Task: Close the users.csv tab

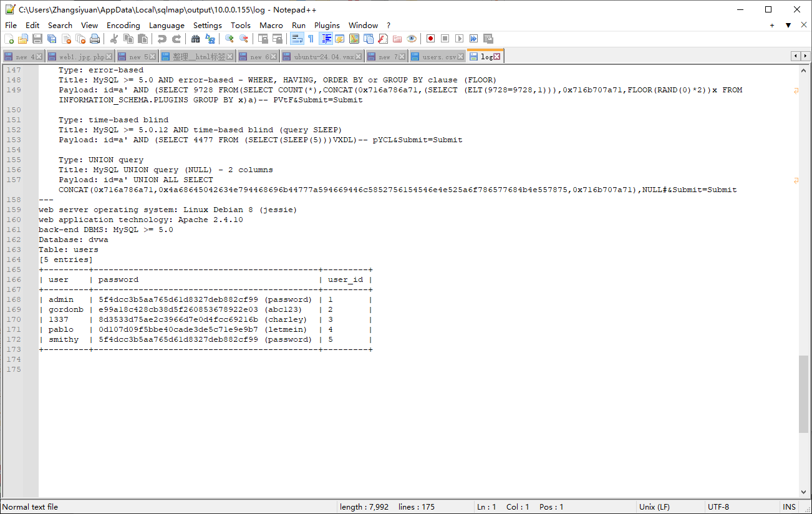Action: tap(461, 57)
